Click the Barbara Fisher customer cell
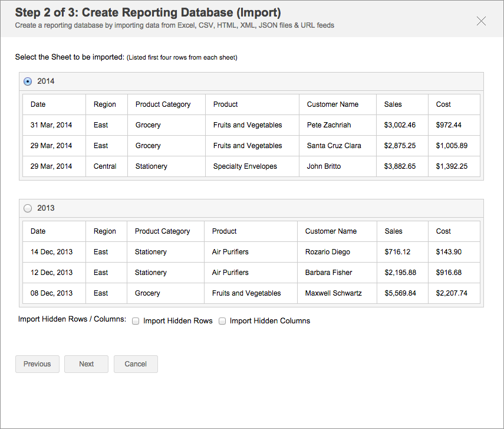This screenshot has width=504, height=429. [x=329, y=273]
